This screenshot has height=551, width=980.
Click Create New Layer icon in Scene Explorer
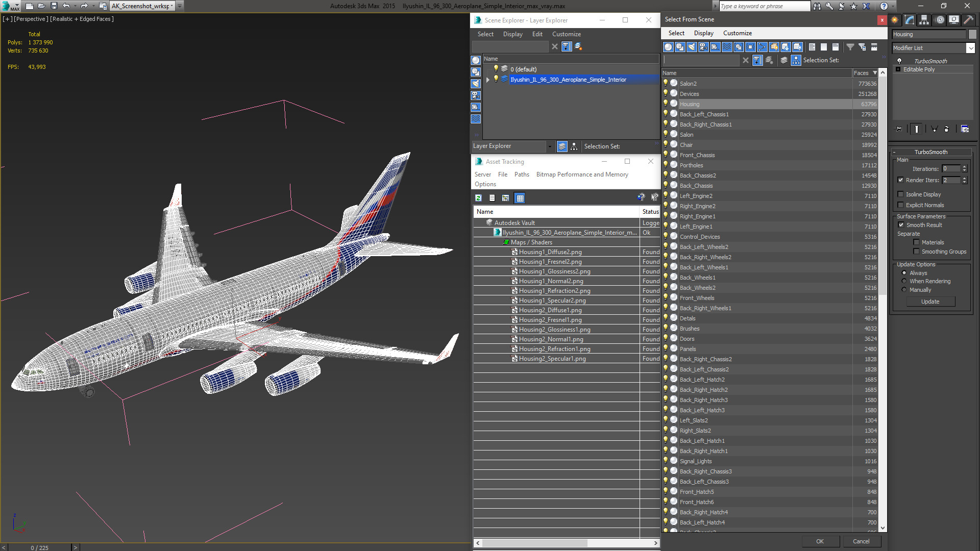click(x=578, y=46)
